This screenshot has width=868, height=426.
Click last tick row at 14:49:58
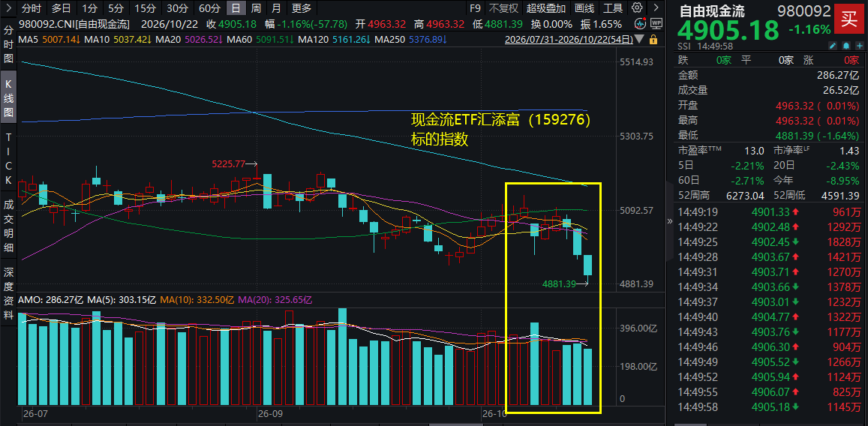pyautogui.click(x=769, y=408)
